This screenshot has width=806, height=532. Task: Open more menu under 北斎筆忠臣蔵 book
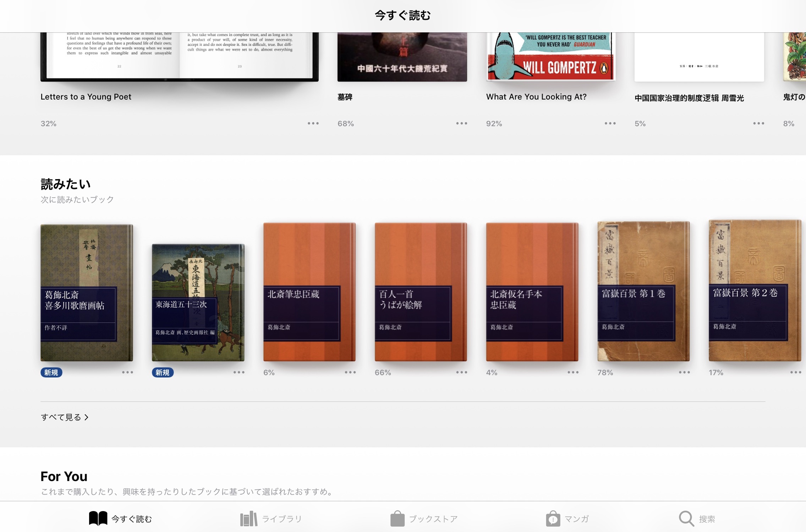[350, 372]
